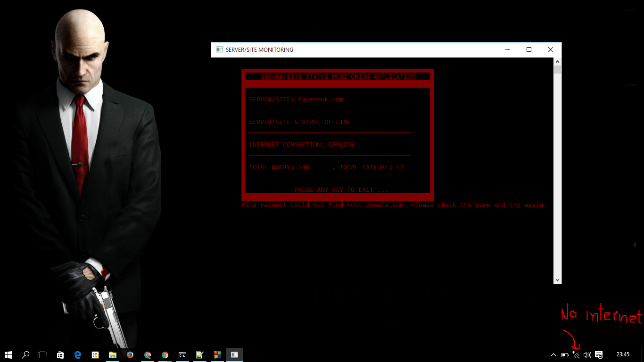This screenshot has width=644, height=362.
Task: Click 'SERVER/SITE MONITORING' window title text
Action: pos(259,49)
